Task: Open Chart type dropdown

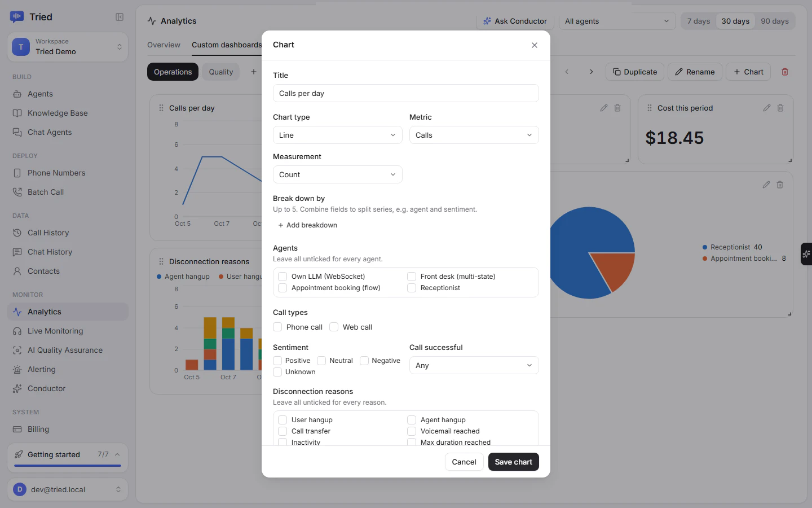Action: [337, 135]
